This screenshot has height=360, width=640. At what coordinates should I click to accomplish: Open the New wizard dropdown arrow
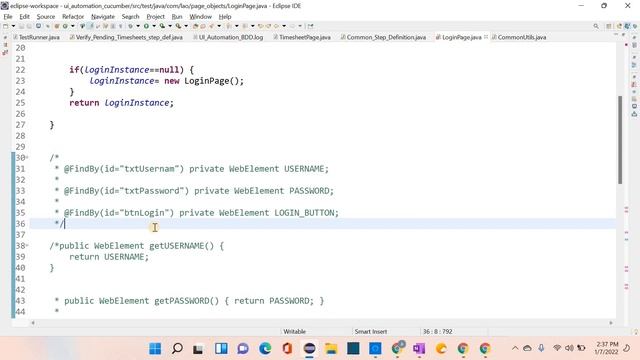(x=13, y=26)
